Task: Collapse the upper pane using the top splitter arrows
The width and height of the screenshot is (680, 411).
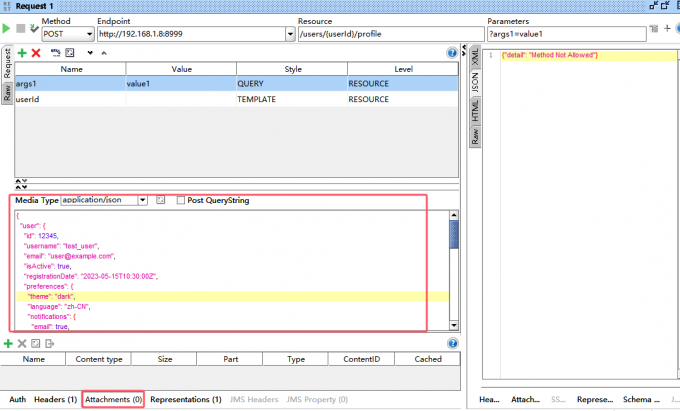Action: click(21, 181)
